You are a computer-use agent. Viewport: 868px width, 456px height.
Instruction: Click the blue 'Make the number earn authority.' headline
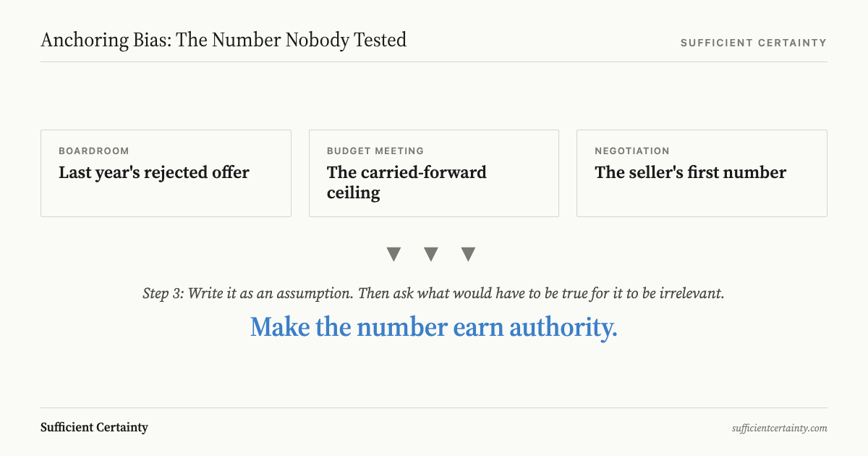434,327
